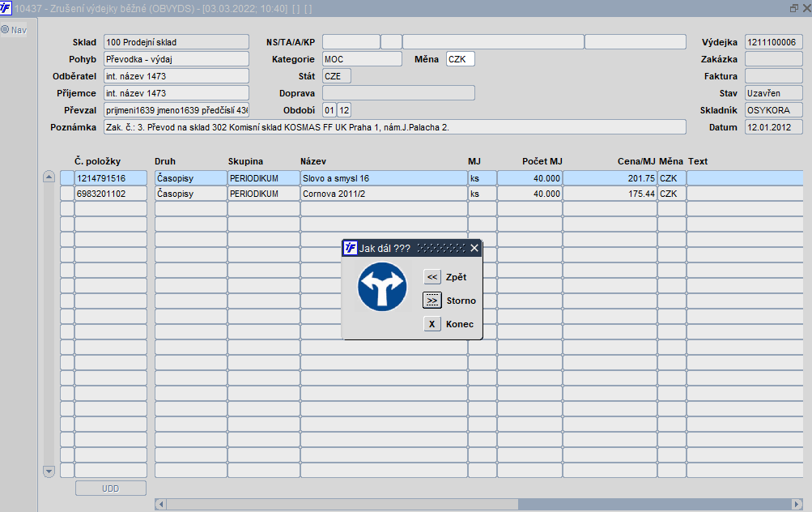Click first NS/TA/A/KP field
The width and height of the screenshot is (812, 512).
coord(351,42)
